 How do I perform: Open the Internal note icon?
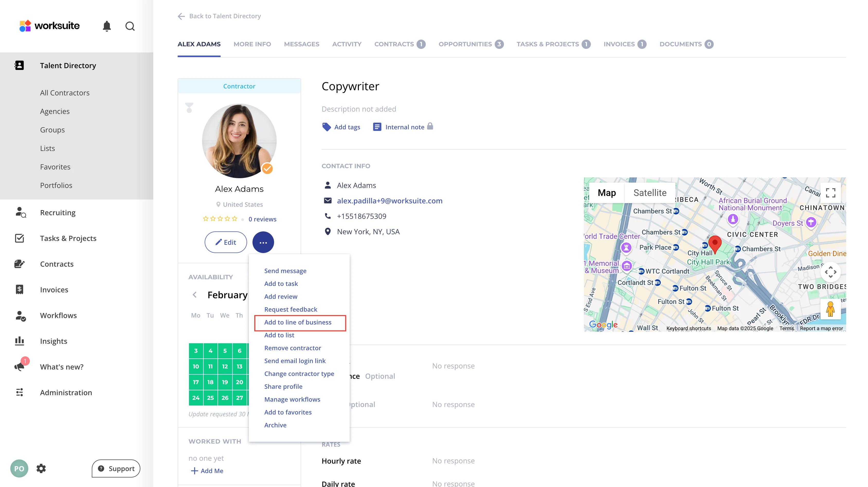(377, 127)
